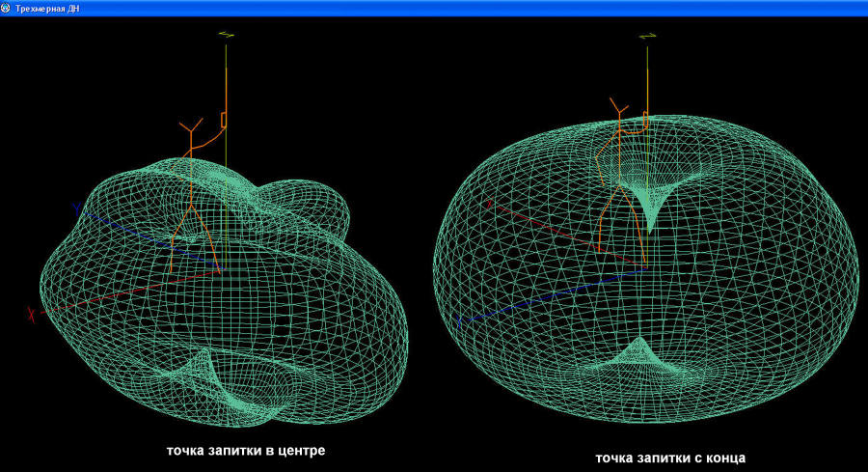
Task: Click the 'Трехмерная ДН' window title text
Action: [47, 8]
